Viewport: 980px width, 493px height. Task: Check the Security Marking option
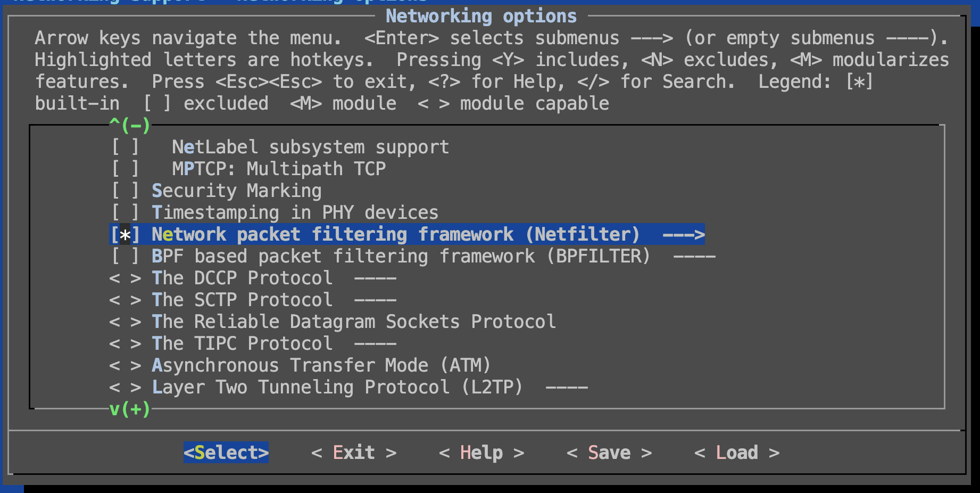(125, 191)
